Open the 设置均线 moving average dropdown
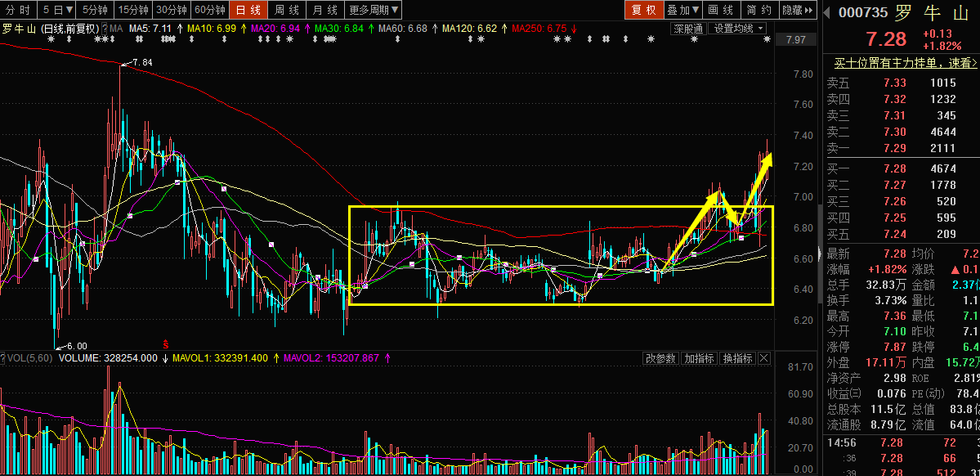Screen dimensions: 980x476 click(738, 29)
